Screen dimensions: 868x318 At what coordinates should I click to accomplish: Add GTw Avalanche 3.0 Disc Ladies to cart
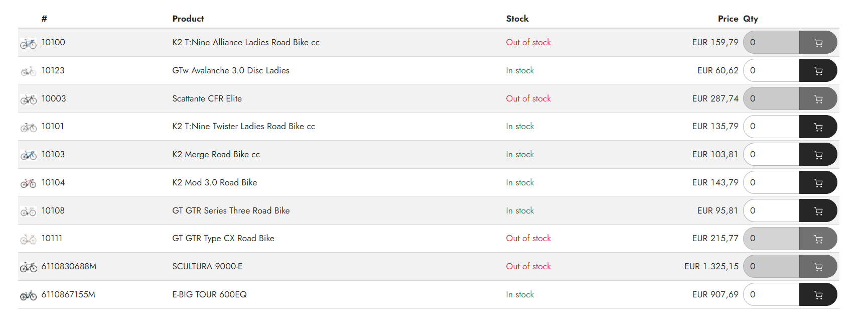pyautogui.click(x=818, y=71)
